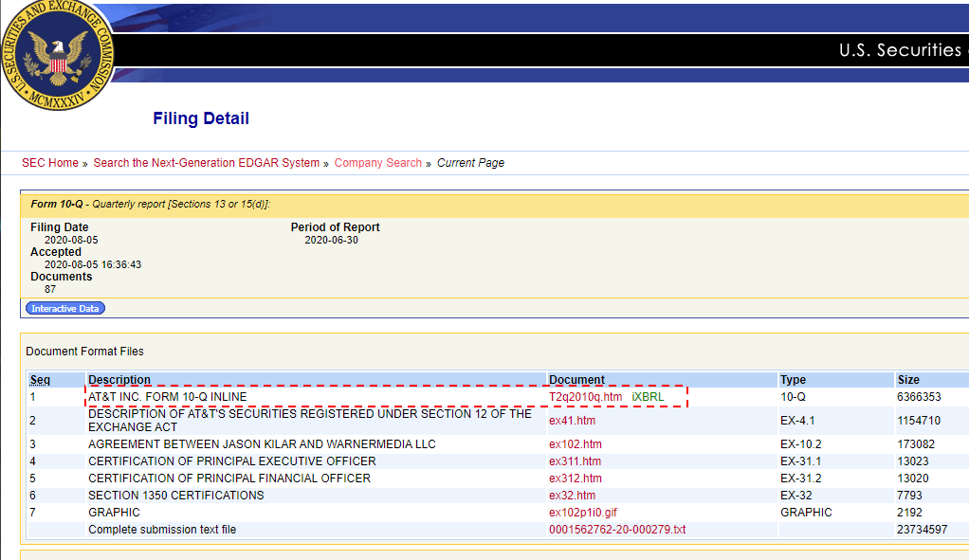
Task: Click the Document column header
Action: tap(576, 380)
